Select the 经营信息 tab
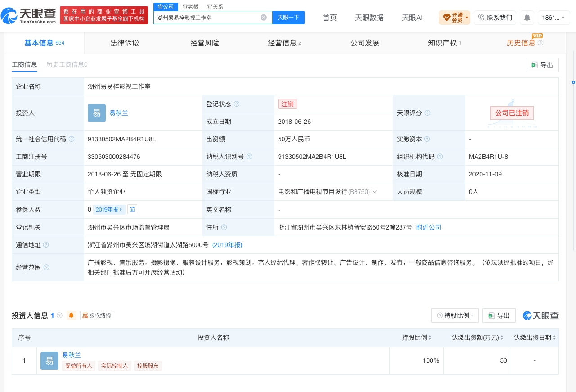576x392 pixels. click(285, 43)
